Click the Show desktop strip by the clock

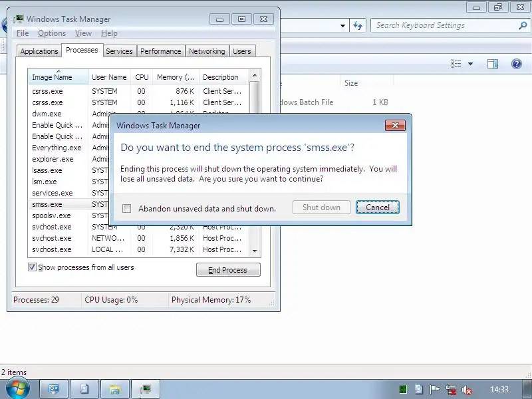[528, 389]
